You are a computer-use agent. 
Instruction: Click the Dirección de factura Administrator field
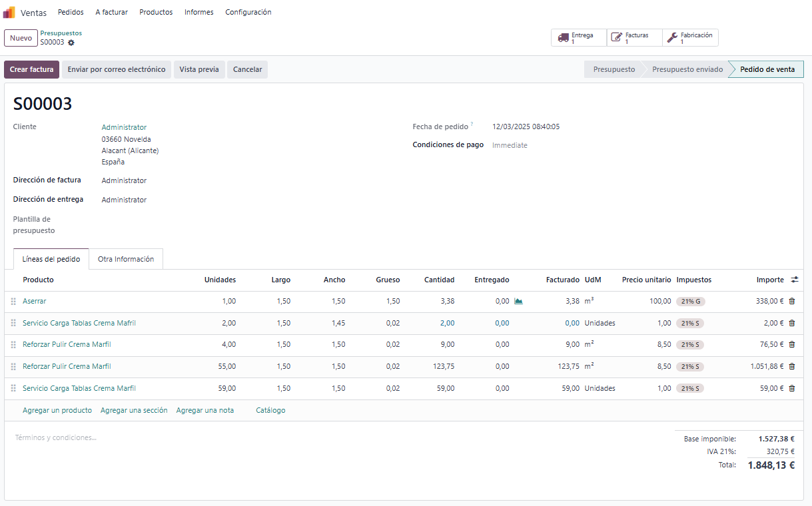coord(124,180)
